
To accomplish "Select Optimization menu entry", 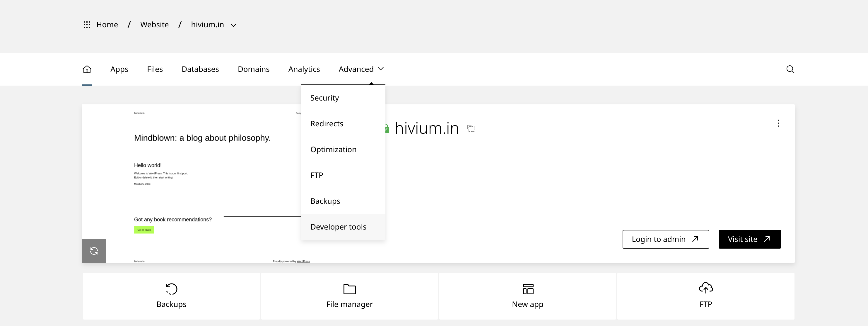I will (x=333, y=150).
